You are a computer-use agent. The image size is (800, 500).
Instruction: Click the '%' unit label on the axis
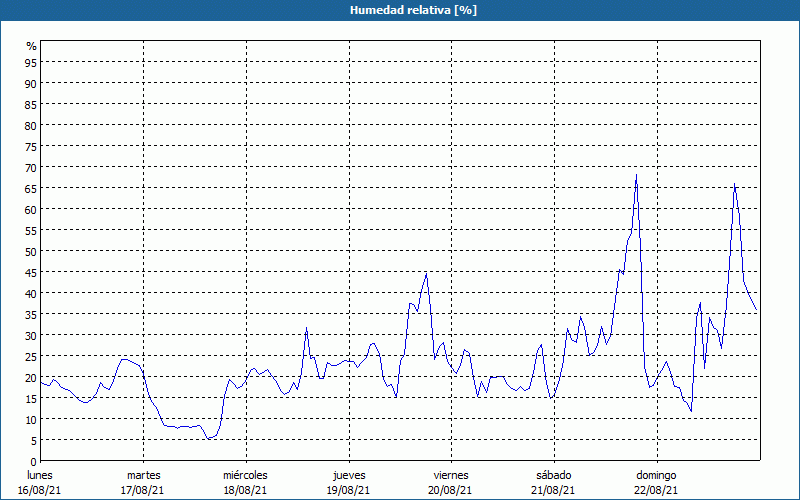(32, 46)
